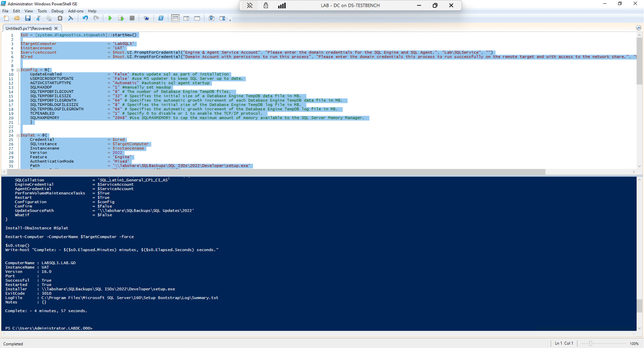644x348 pixels.
Task: Copy selection using the Copy toolbar icon
Action: pyautogui.click(x=49, y=18)
